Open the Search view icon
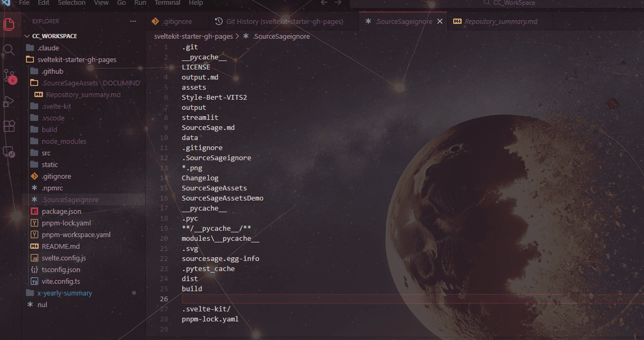Viewport: 644px width, 340px height. [x=9, y=50]
